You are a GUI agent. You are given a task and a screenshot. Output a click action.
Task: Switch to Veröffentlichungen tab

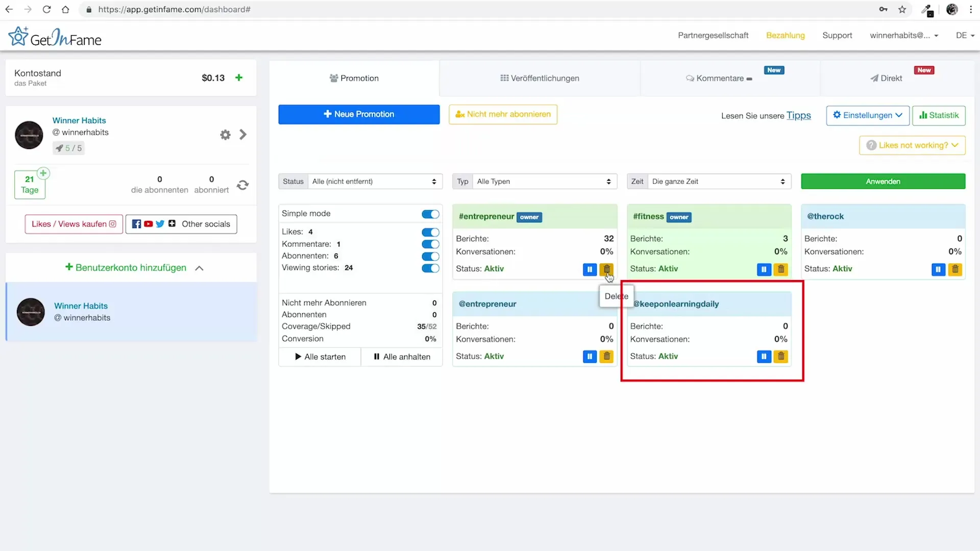(540, 78)
